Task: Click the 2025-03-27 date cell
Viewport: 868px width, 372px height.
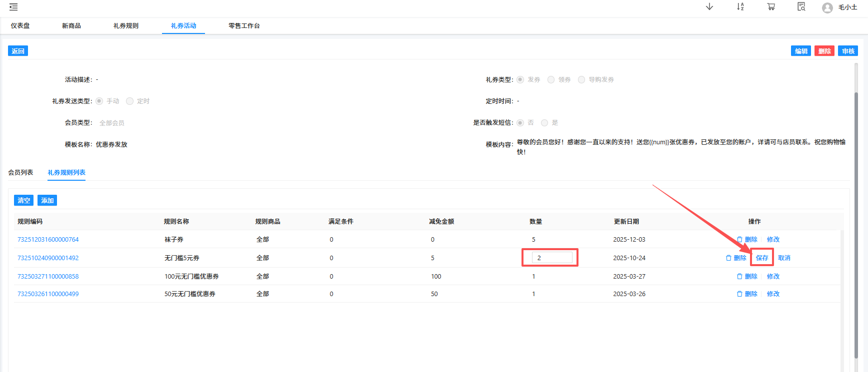Action: [x=629, y=277]
